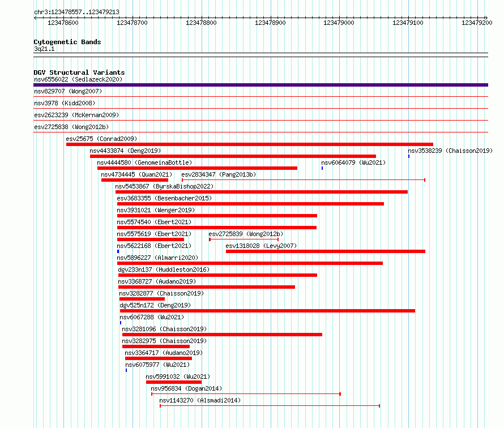The image size is (504, 428).
Task: Click nsv6075977 (Wu2021) label
Action: point(157,365)
